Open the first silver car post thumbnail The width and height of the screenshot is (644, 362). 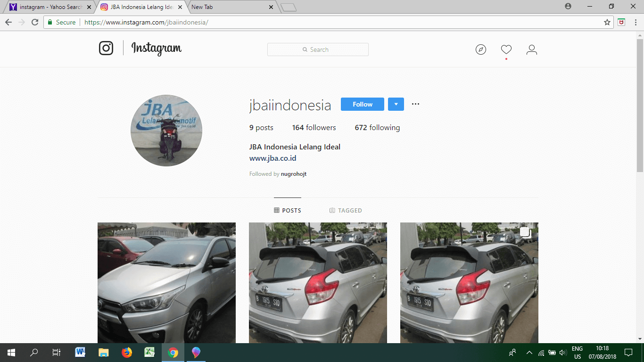click(166, 282)
